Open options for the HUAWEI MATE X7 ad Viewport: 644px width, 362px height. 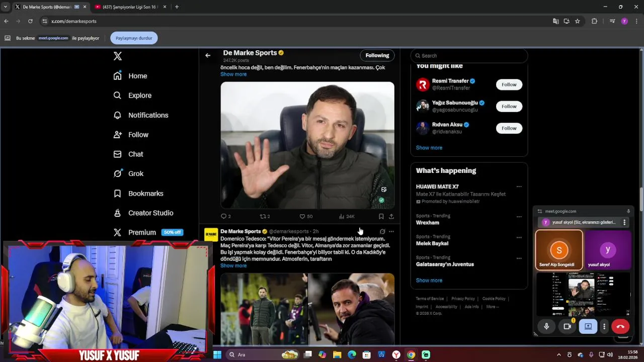point(519,187)
